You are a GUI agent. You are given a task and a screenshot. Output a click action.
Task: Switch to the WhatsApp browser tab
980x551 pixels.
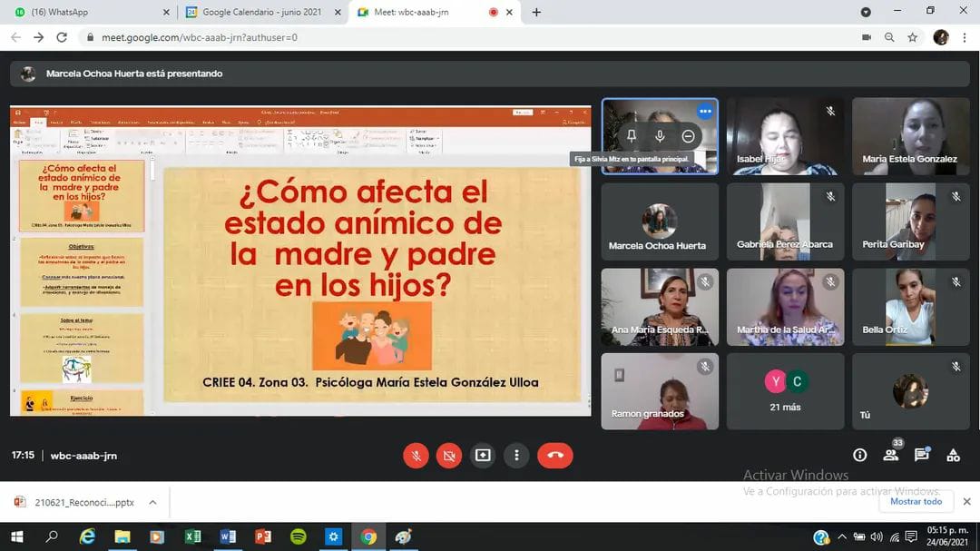[x=86, y=12]
